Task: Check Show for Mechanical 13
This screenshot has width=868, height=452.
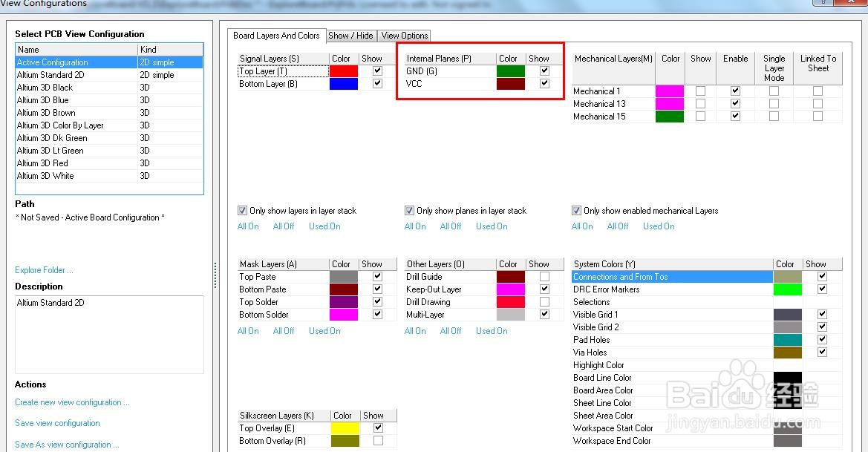Action: pos(701,103)
